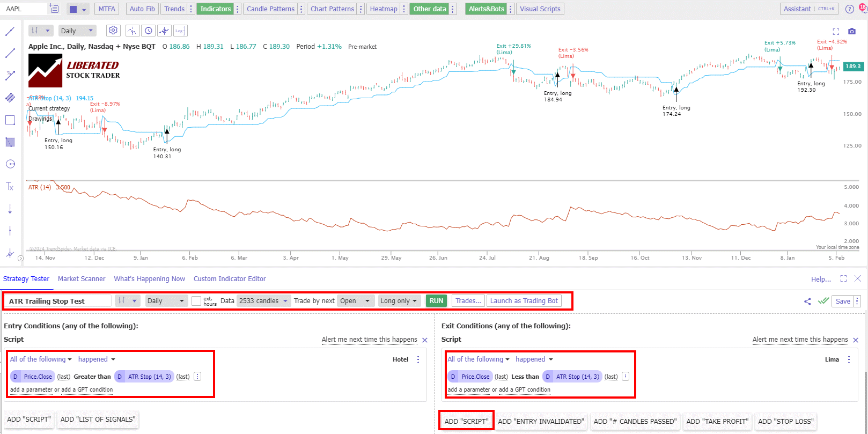Click ADD "TAKE PROFIT" button

point(717,422)
